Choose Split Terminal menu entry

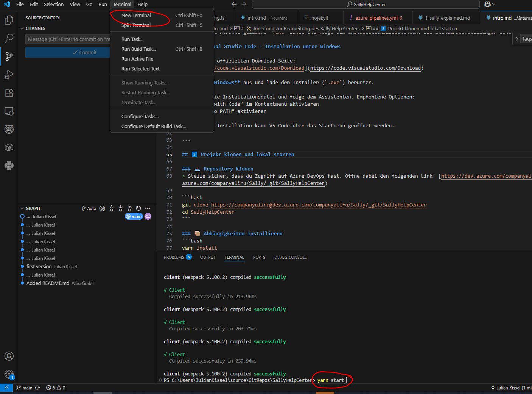pyautogui.click(x=162, y=25)
